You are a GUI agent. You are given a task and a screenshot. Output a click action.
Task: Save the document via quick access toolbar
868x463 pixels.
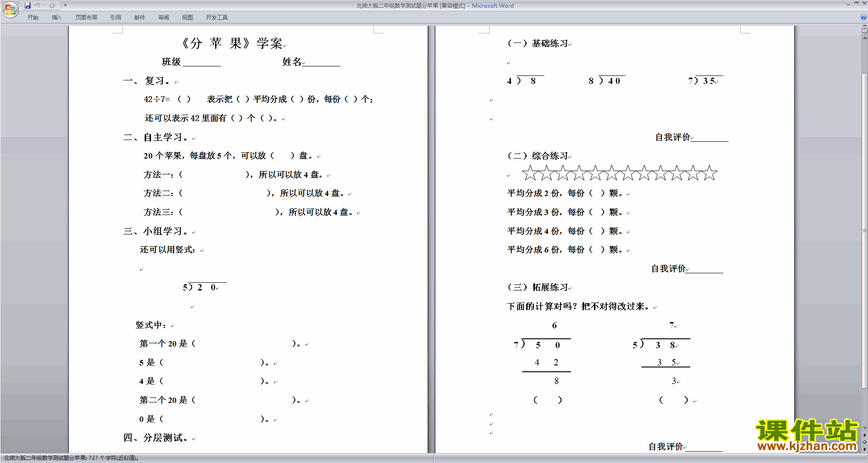[x=28, y=5]
